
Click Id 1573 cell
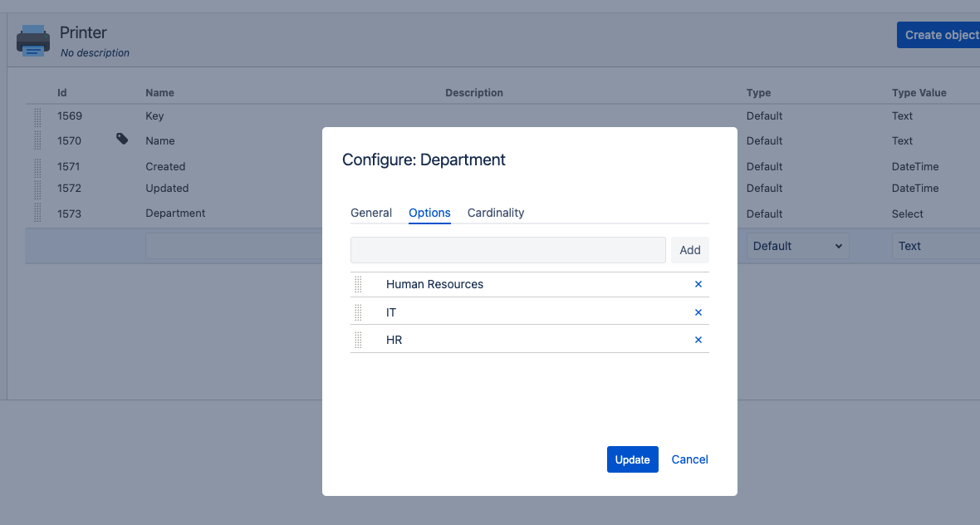tap(70, 213)
